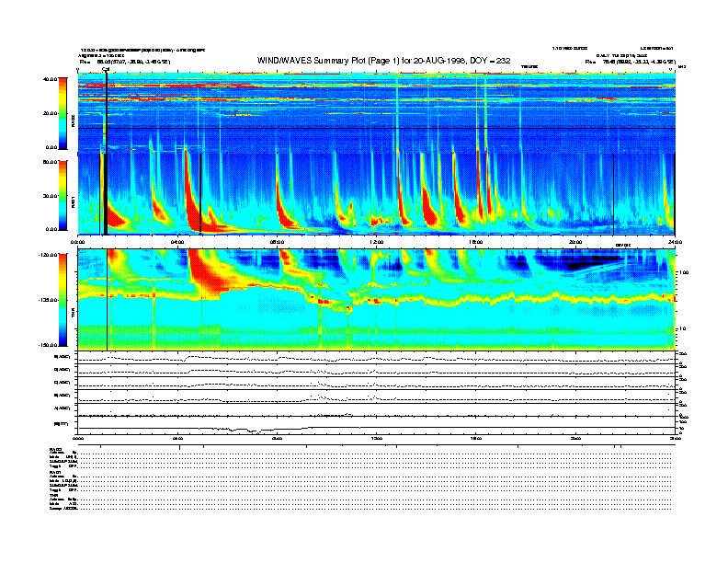Click the TNR intensity color bar
The height and width of the screenshot is (563, 728).
pos(63,300)
